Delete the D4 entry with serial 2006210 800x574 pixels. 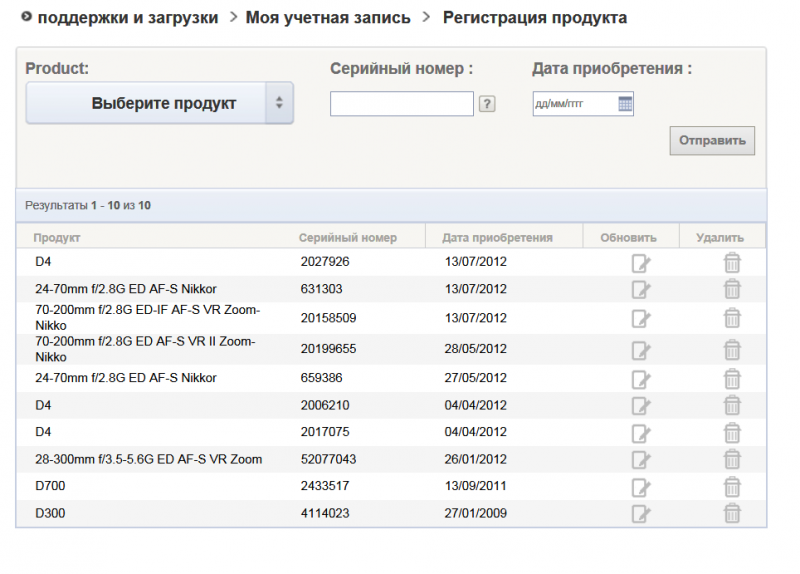pos(732,405)
